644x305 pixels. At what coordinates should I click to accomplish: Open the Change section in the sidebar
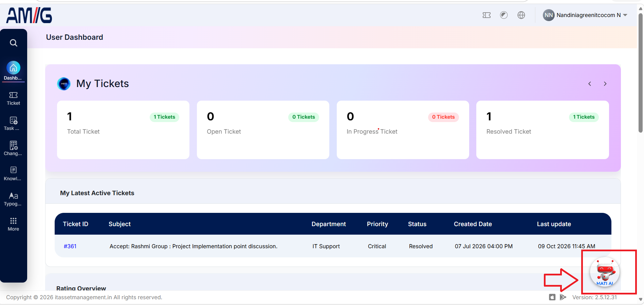coord(13,149)
